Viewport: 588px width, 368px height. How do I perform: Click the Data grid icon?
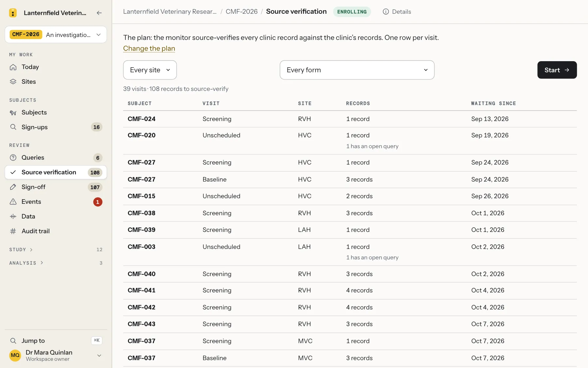(x=13, y=217)
